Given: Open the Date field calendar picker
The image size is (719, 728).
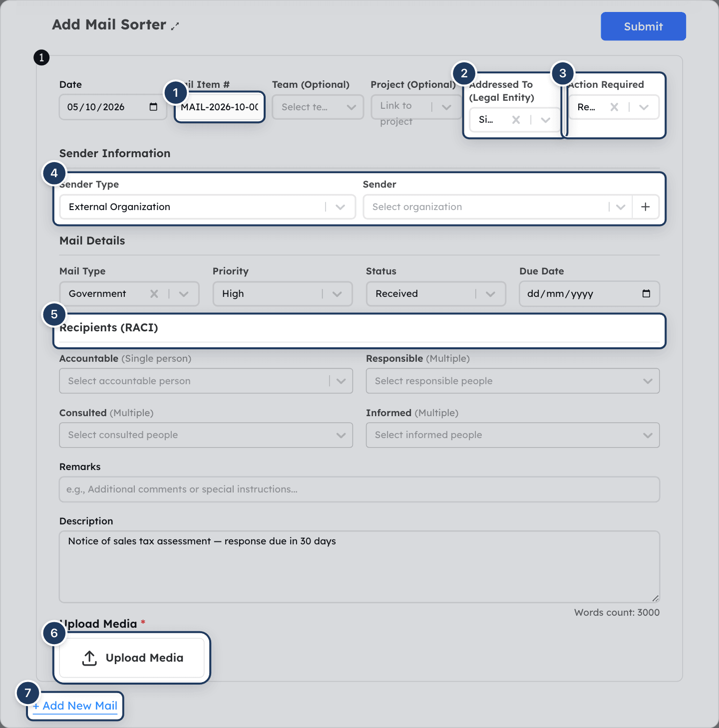Looking at the screenshot, I should [x=153, y=107].
